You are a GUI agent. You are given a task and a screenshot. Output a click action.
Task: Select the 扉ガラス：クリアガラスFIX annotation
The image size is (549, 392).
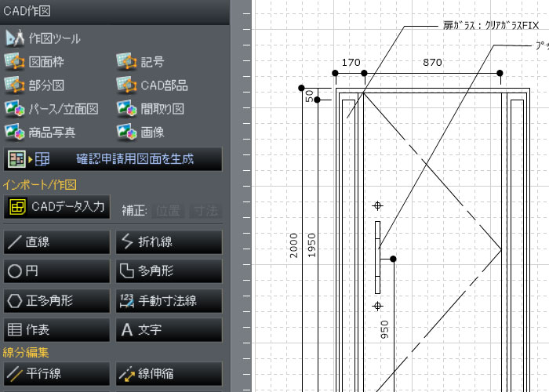pyautogui.click(x=491, y=26)
